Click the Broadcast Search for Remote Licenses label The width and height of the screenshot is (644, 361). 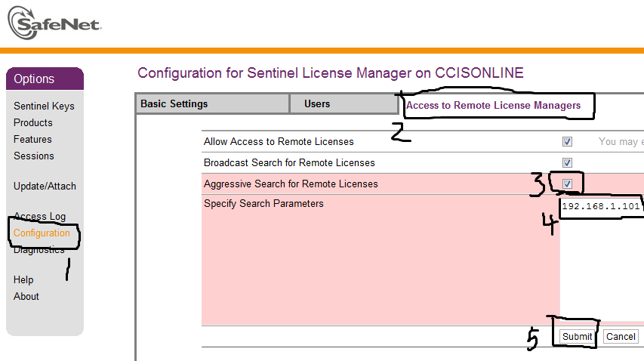[x=289, y=162]
